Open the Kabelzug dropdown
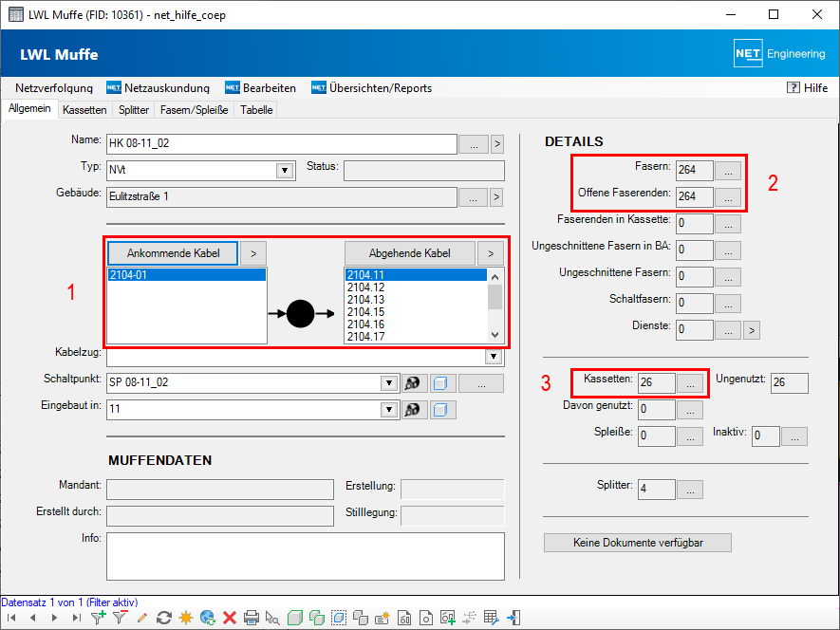The image size is (840, 630). point(493,357)
